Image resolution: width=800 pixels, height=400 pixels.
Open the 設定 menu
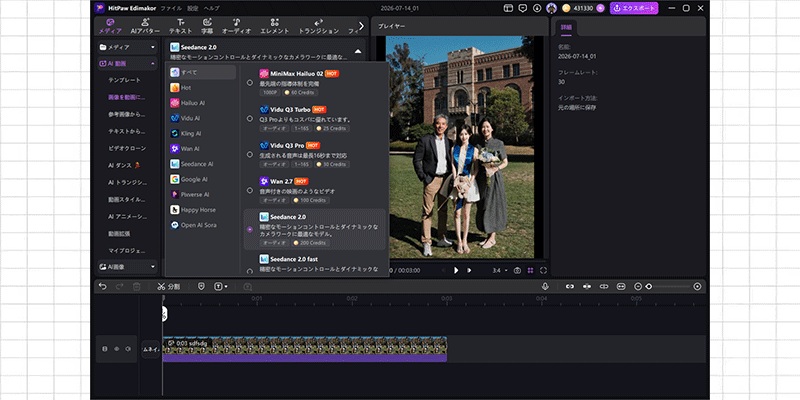pos(192,8)
